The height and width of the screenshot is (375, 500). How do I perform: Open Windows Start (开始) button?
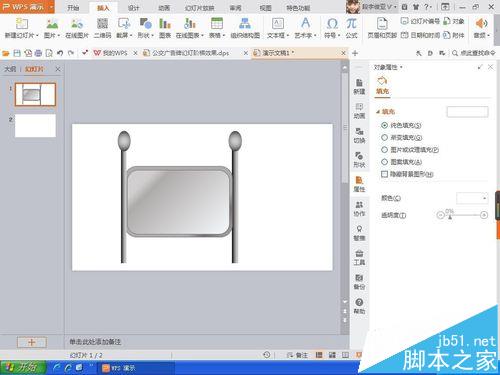(x=22, y=368)
